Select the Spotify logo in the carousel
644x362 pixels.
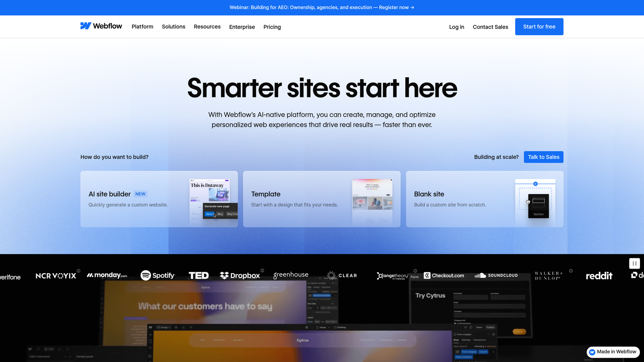coord(157,276)
